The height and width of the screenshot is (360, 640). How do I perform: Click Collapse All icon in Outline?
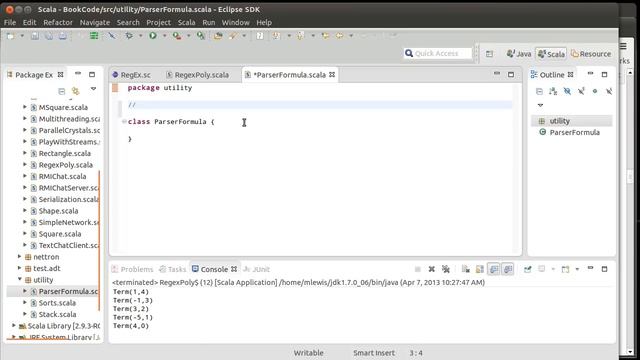(x=539, y=91)
